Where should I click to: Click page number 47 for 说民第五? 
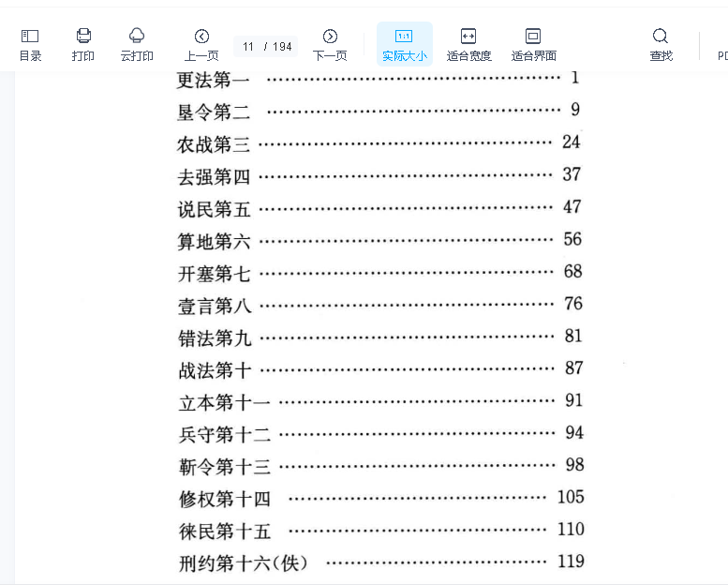[572, 207]
